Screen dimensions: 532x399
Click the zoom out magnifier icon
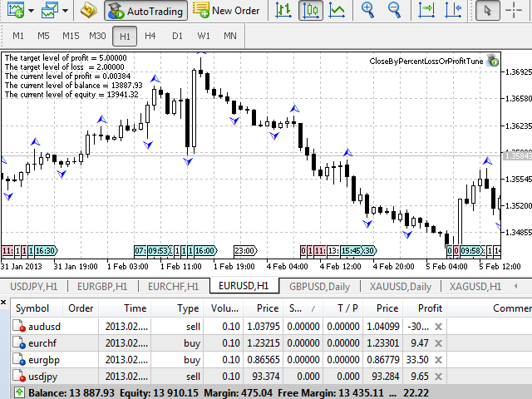pos(393,11)
